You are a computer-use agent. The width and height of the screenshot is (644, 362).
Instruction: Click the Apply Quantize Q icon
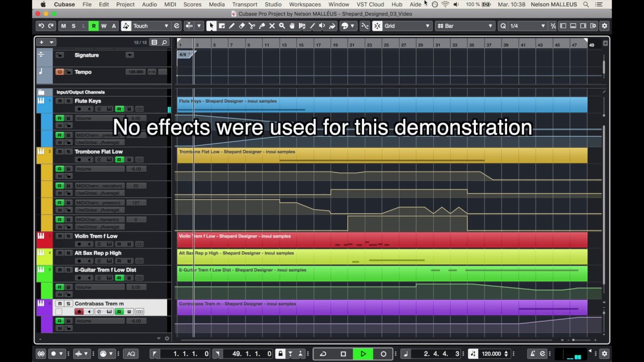(x=503, y=26)
